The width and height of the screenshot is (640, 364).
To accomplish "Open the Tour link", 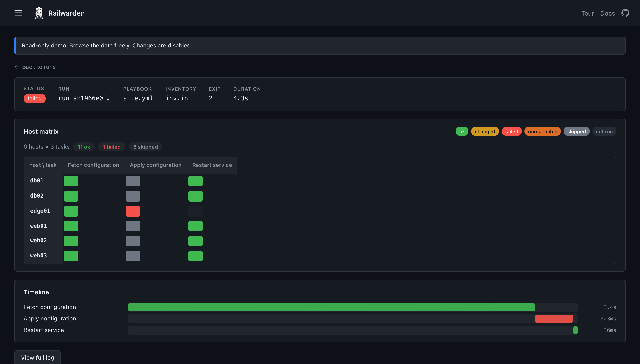I will coord(587,13).
